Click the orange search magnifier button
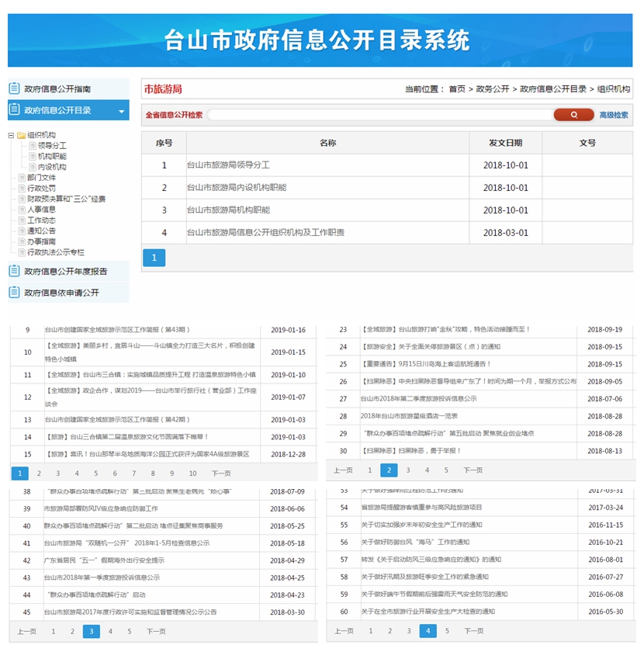This screenshot has height=652, width=644. coord(573,115)
